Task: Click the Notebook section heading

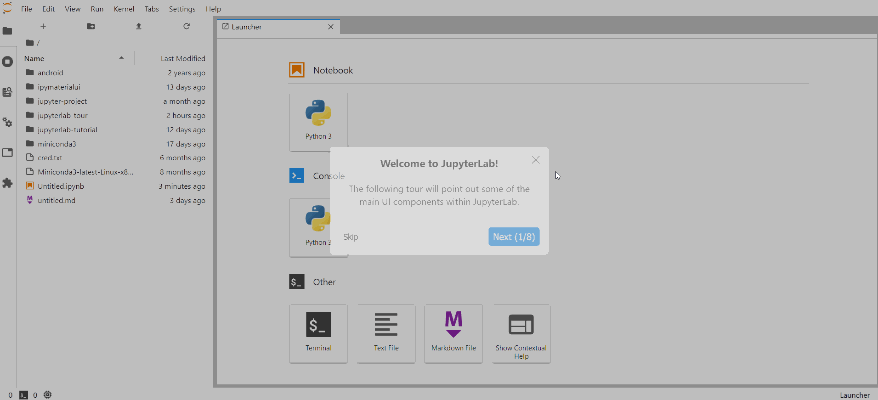Action: tap(333, 71)
